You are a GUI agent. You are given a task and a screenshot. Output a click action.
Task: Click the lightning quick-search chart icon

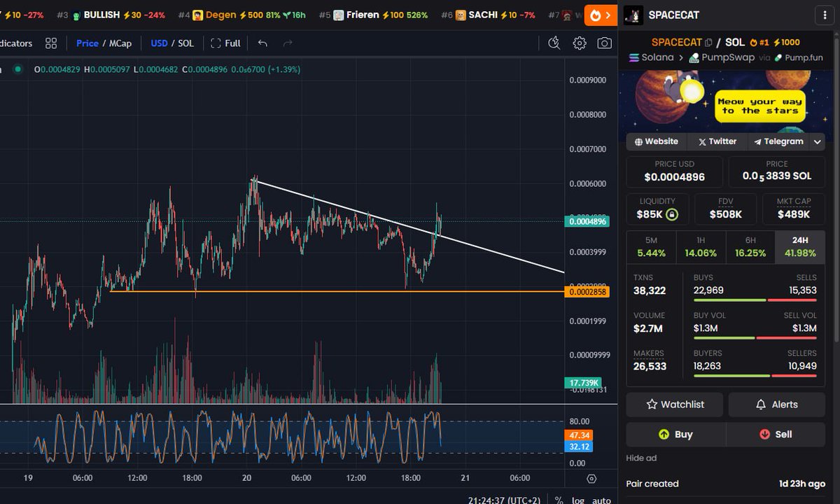click(x=554, y=43)
